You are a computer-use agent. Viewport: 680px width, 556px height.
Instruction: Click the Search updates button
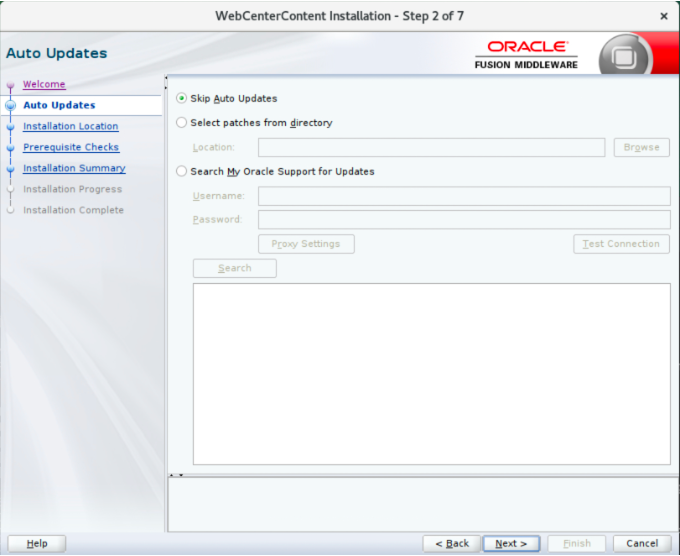(x=235, y=268)
